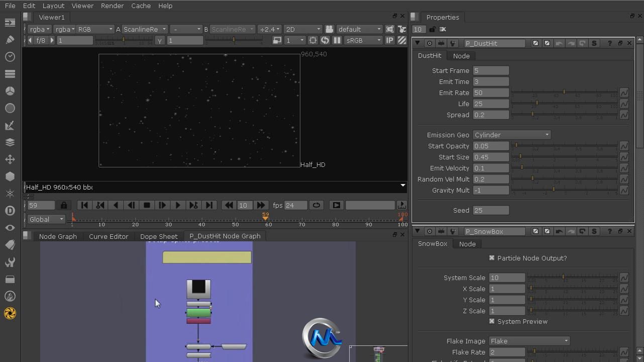This screenshot has height=362, width=644.
Task: Open the Views eye icon menu
Action: tap(10, 228)
